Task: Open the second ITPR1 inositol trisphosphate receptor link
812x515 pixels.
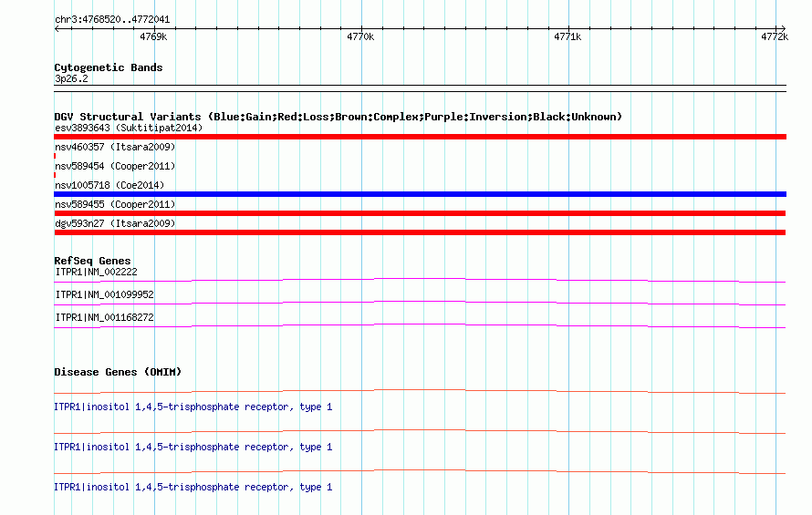Action: coord(193,447)
